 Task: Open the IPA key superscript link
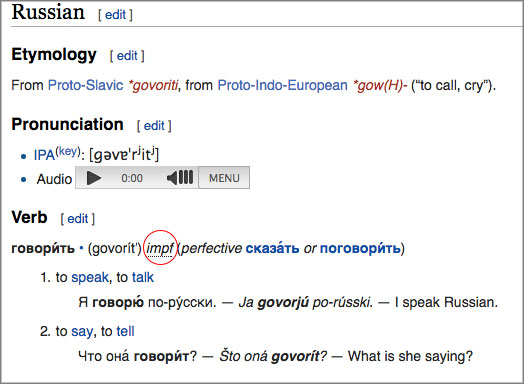(68, 151)
